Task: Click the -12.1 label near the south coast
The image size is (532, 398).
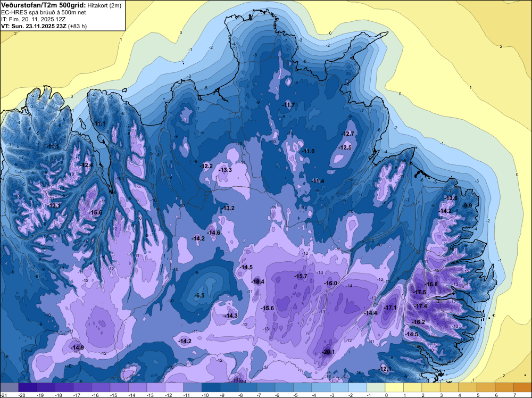Action: click(x=385, y=369)
